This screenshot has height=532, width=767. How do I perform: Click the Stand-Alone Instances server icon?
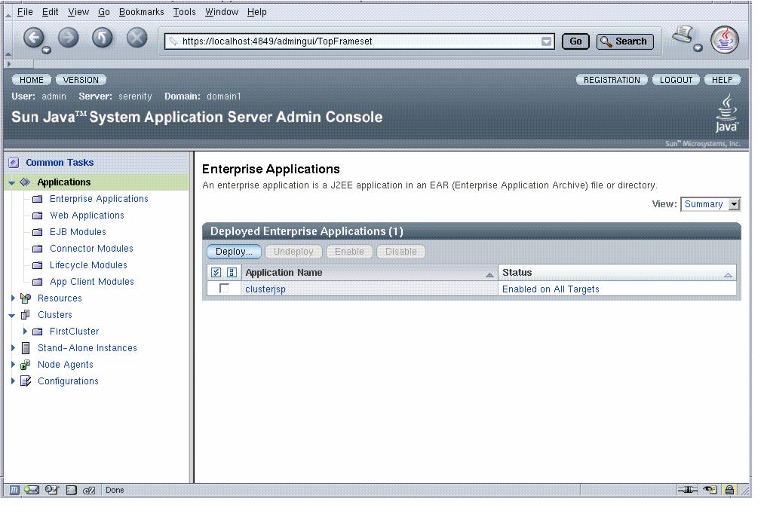(26, 348)
